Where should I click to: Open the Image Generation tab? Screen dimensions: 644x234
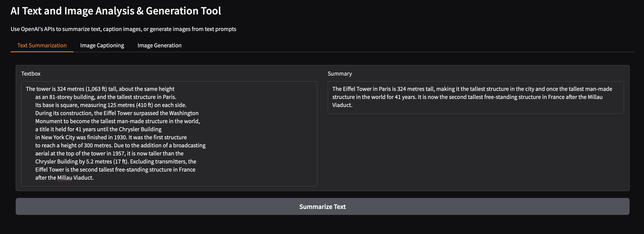(x=159, y=45)
